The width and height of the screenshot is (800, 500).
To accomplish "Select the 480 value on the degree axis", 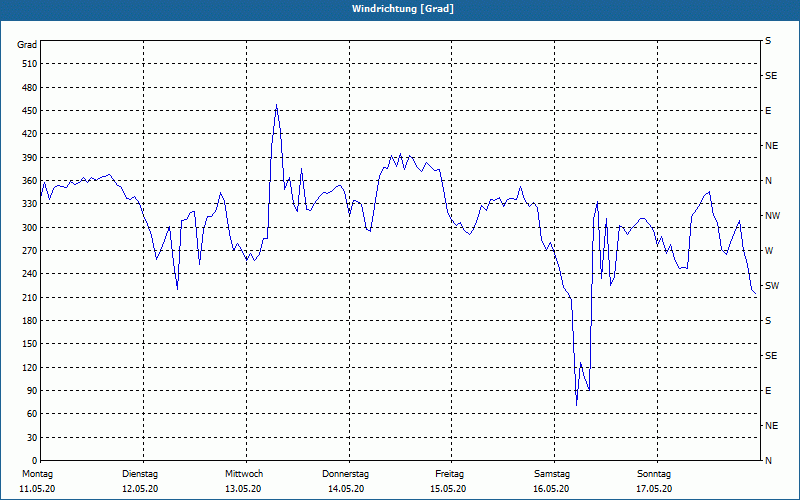I will click(30, 88).
